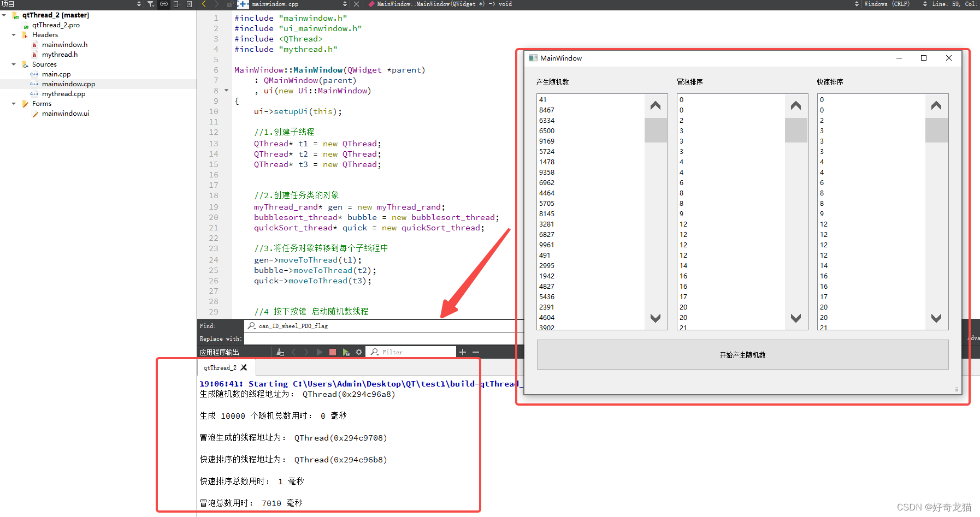
Task: Toggle synchronize with editor link icon
Action: tap(164, 4)
